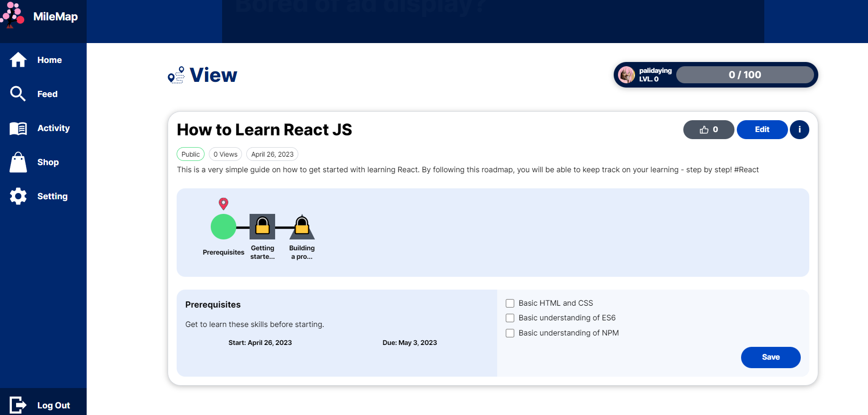
Task: Enable Basic understanding of NPM checkbox
Action: click(510, 333)
